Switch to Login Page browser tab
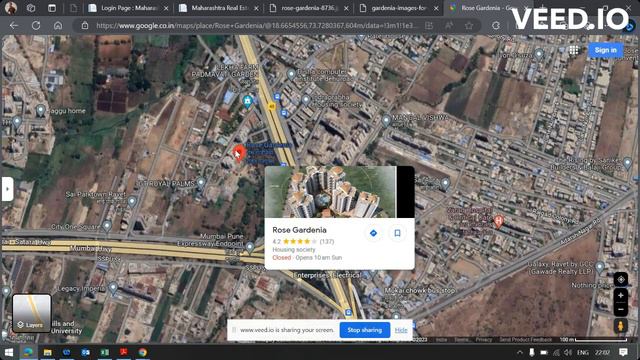This screenshot has height=360, width=640. tap(129, 8)
